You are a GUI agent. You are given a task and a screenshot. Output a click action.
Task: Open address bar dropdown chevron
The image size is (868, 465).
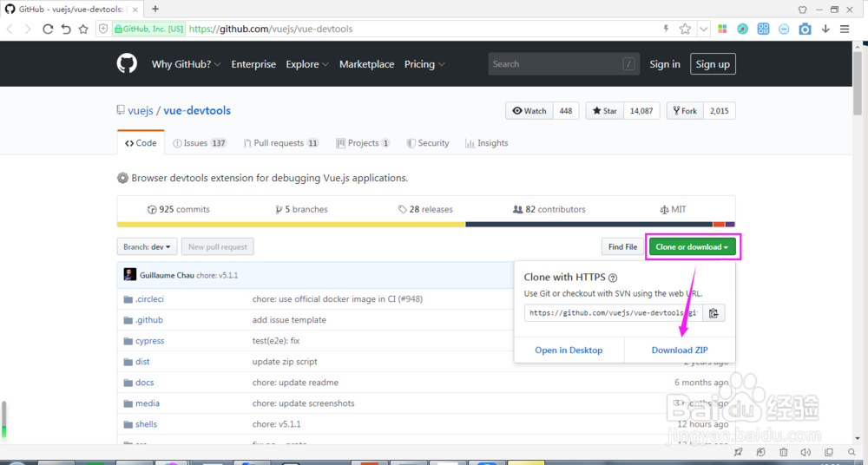(703, 29)
